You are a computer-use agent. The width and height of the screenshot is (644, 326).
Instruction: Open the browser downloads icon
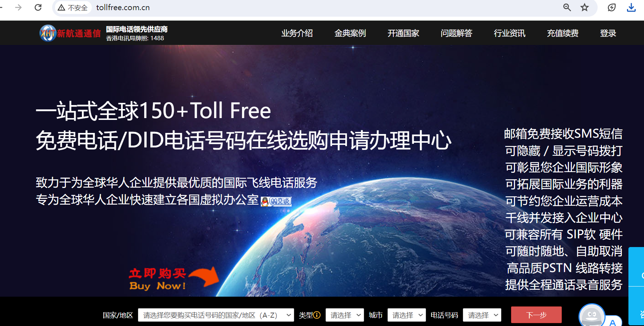631,7
